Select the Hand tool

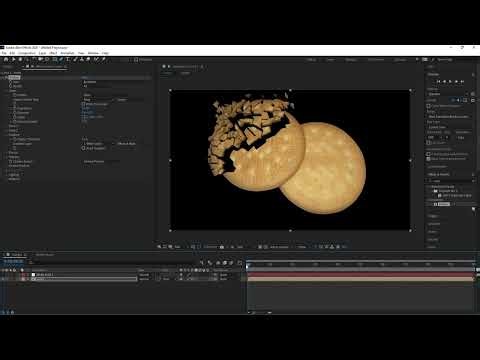click(20, 59)
